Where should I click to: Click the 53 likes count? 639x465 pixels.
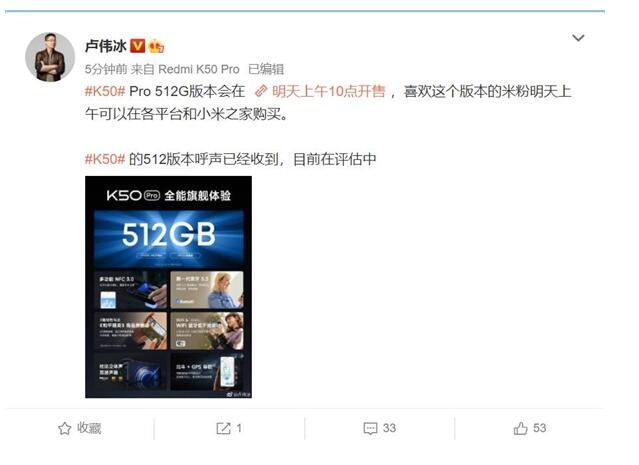tap(539, 428)
